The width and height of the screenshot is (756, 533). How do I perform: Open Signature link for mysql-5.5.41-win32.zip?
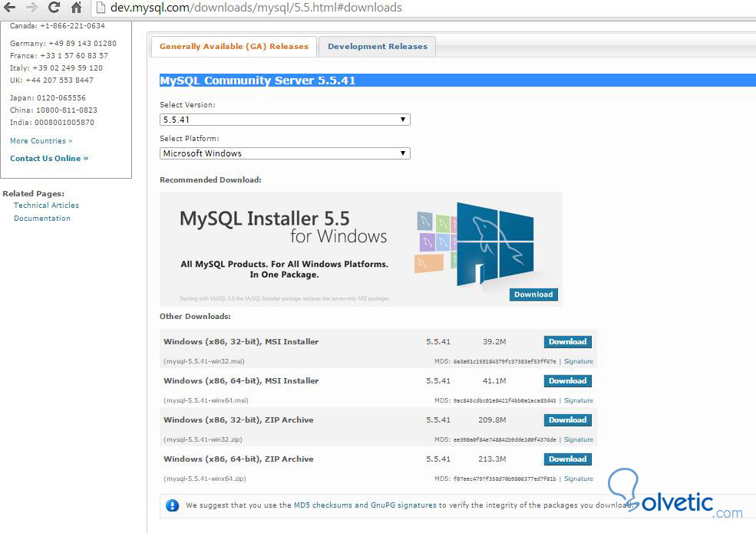(579, 439)
